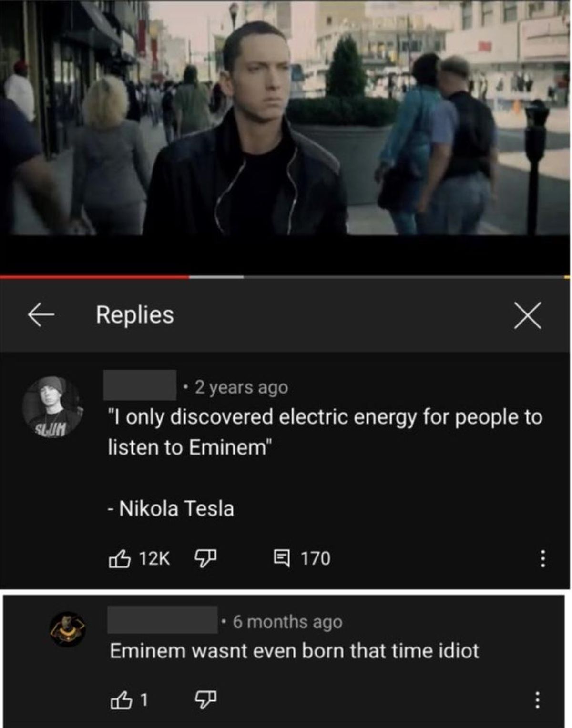Screen dimensions: 572x728
Task: Open the 170 replies icon
Action: point(281,558)
